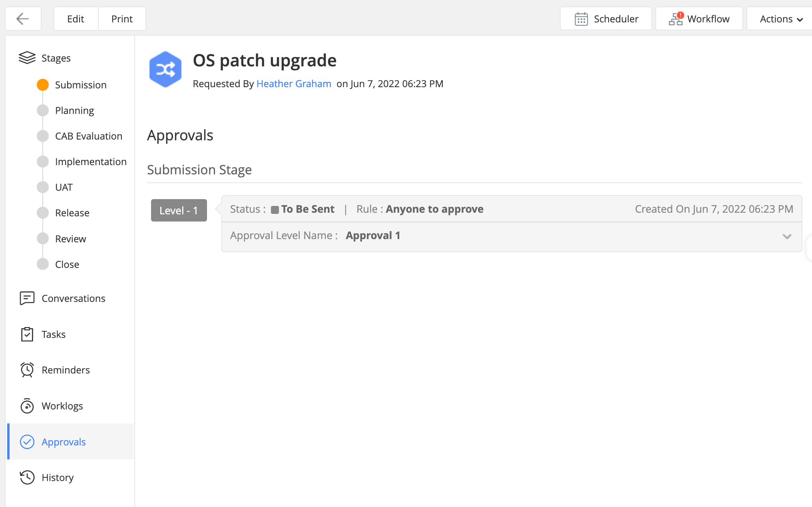
Task: Open History clock icon
Action: (27, 477)
